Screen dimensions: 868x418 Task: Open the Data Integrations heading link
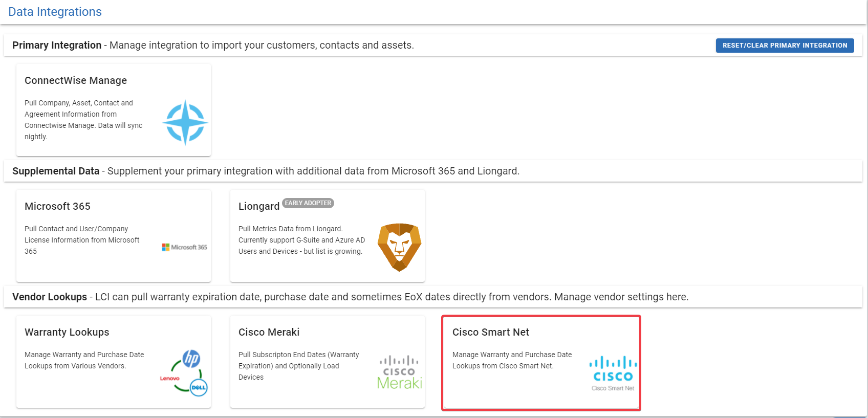[x=55, y=11]
